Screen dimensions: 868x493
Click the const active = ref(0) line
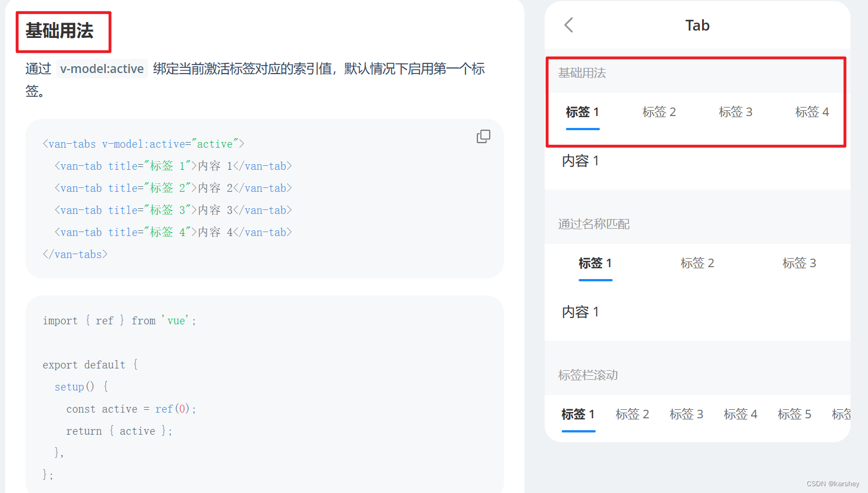click(x=131, y=409)
